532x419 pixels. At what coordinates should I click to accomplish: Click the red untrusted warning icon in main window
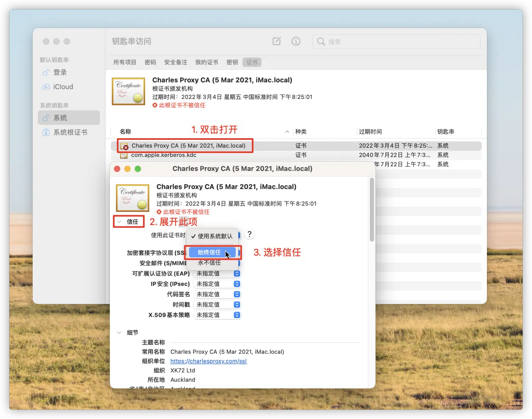(x=155, y=105)
